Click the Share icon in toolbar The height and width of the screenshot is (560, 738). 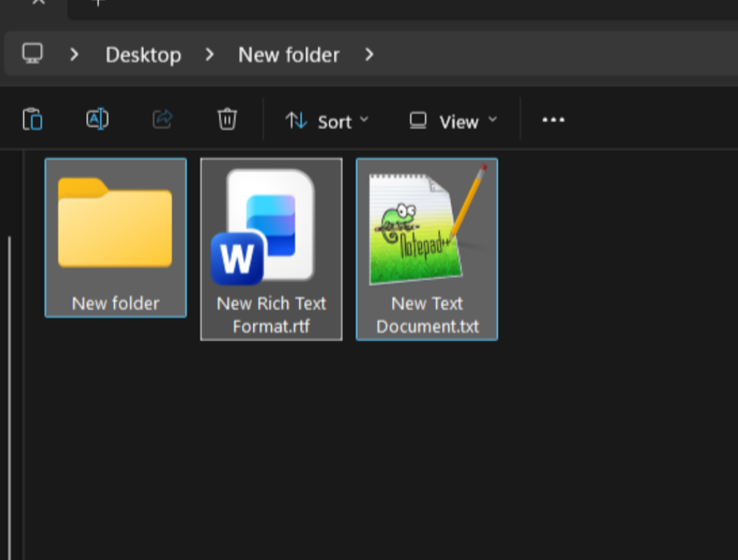[x=163, y=119]
